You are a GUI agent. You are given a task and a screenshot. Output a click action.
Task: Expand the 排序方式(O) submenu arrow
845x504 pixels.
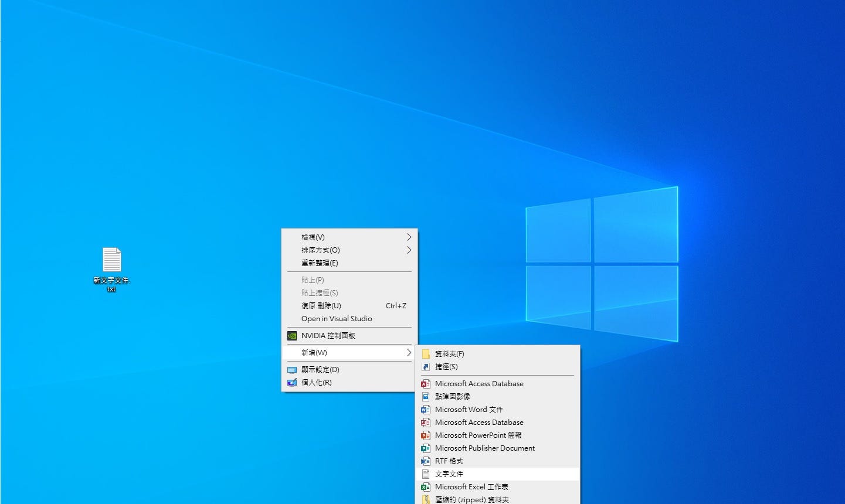pos(409,250)
